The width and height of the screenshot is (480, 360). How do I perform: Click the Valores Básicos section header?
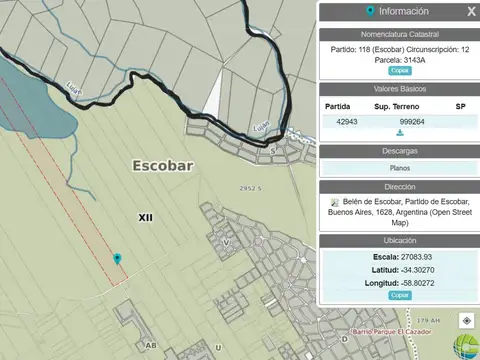point(400,89)
